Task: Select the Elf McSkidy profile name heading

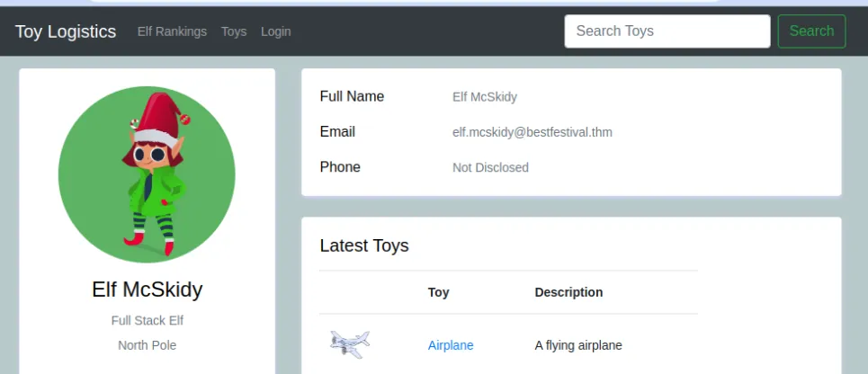Action: pyautogui.click(x=148, y=289)
